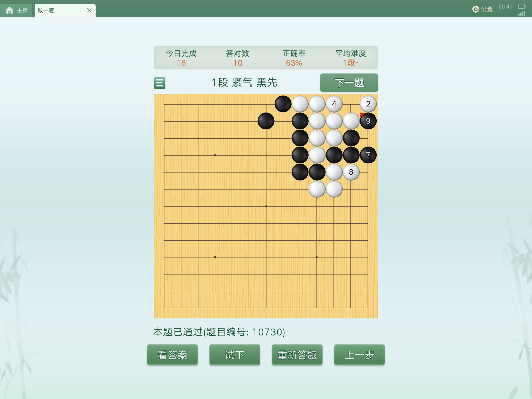Click the 上一步 button
Screen dimensions: 532x399
pyautogui.click(x=359, y=355)
